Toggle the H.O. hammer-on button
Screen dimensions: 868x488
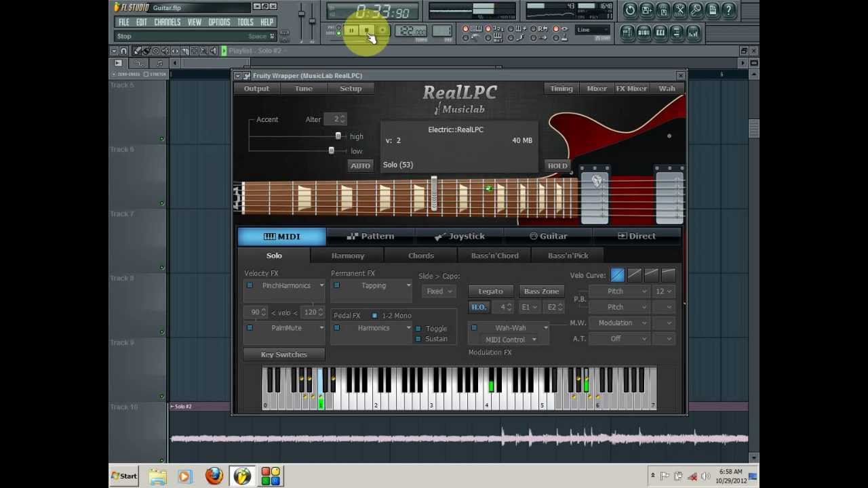[x=479, y=307]
